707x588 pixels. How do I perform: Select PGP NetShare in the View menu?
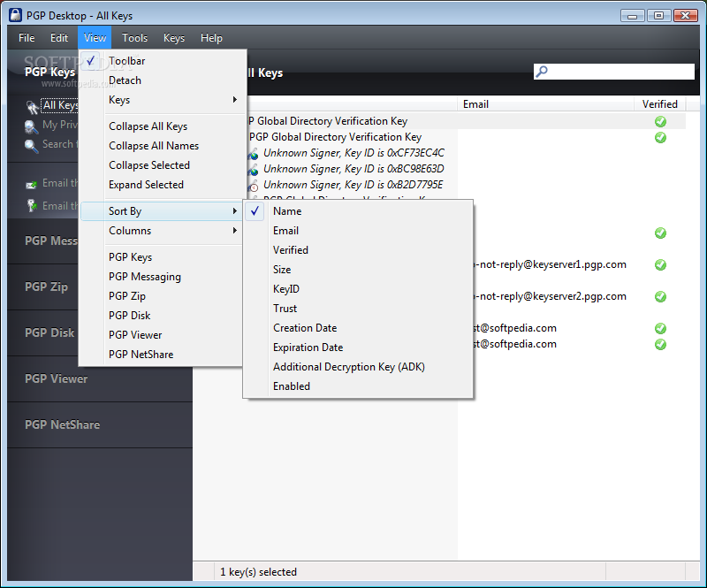(163, 355)
